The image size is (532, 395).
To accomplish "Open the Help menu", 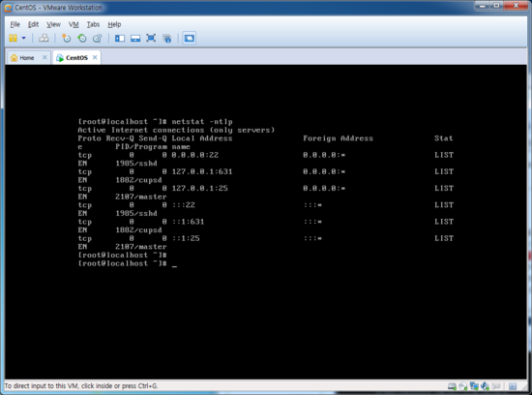I will click(x=114, y=24).
